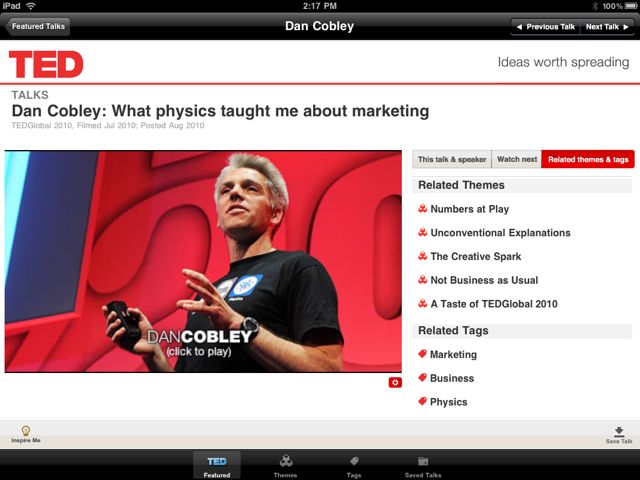Screen dimensions: 640x480
Task: Tap the red TED logo
Action: (46, 64)
